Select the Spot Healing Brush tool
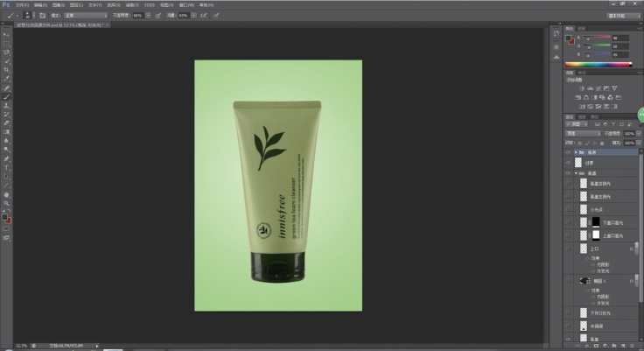Image resolution: width=644 pixels, height=351 pixels. point(7,88)
